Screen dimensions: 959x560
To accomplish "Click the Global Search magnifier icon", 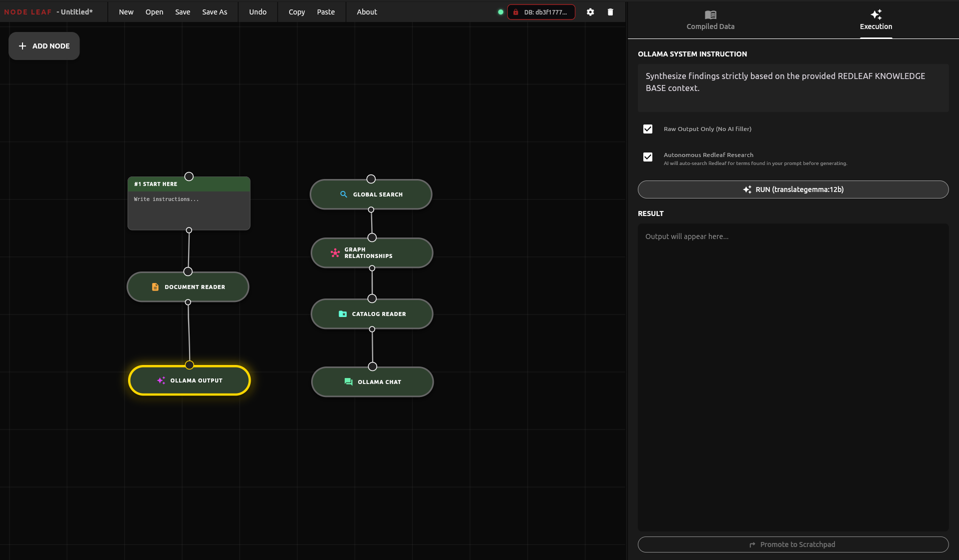I will pos(344,194).
